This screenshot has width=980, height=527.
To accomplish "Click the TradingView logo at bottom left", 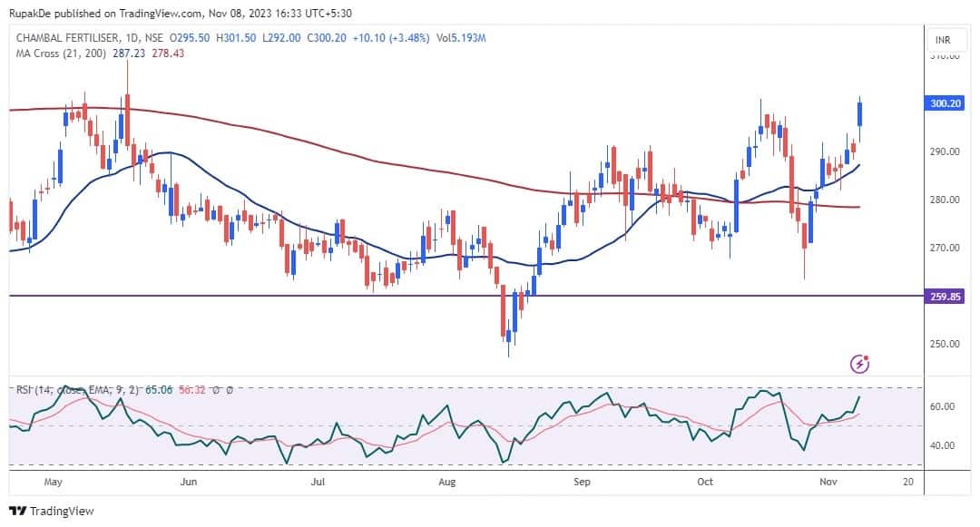I will [51, 511].
